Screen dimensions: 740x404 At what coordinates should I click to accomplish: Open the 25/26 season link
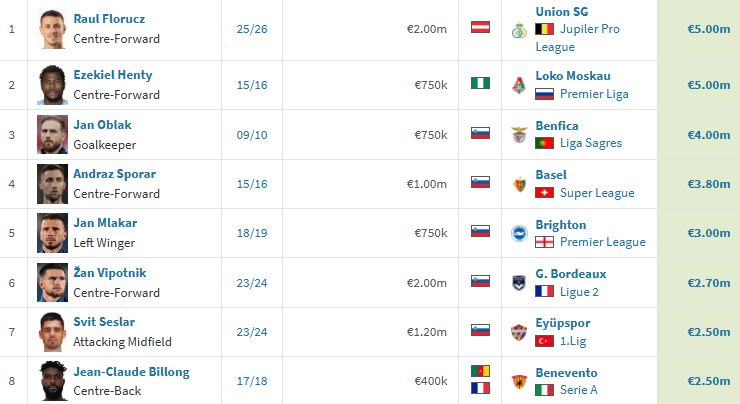click(x=252, y=29)
